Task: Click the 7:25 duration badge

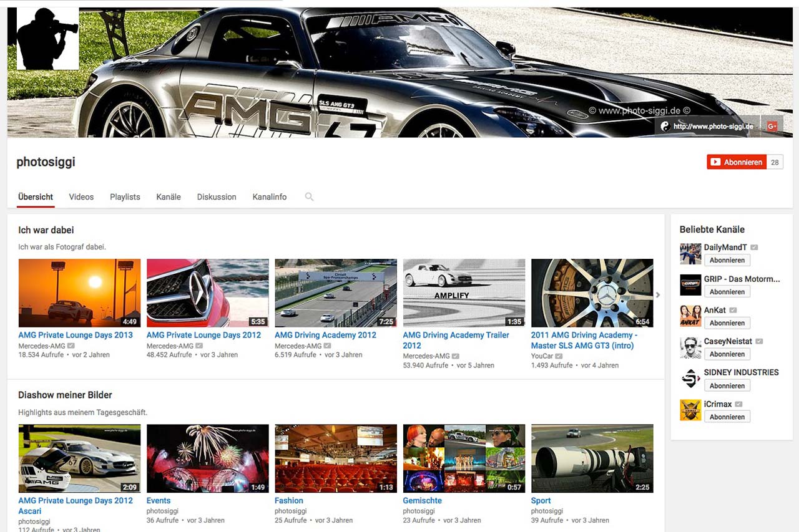Action: tap(386, 322)
